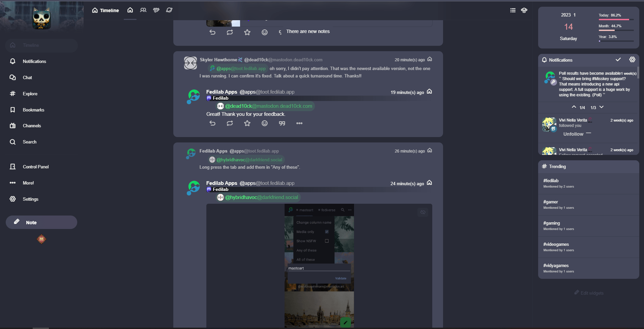Collapse notifications with the up chevron

[x=573, y=107]
